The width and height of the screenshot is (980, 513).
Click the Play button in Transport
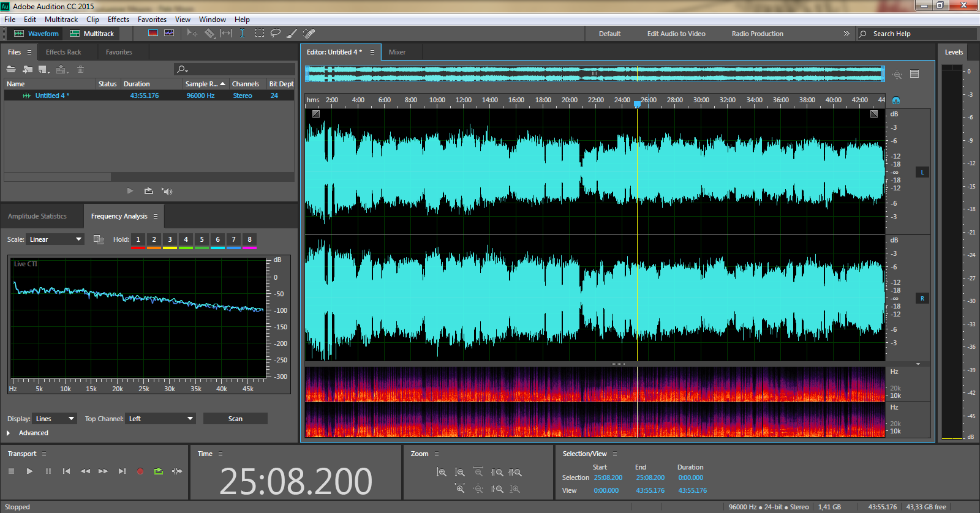[x=29, y=471]
